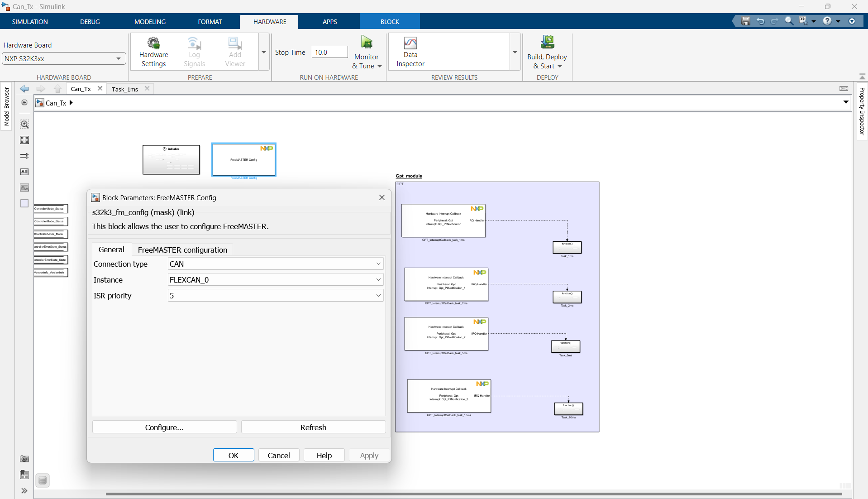
Task: Open the Add Viewer tool
Action: coord(234,51)
